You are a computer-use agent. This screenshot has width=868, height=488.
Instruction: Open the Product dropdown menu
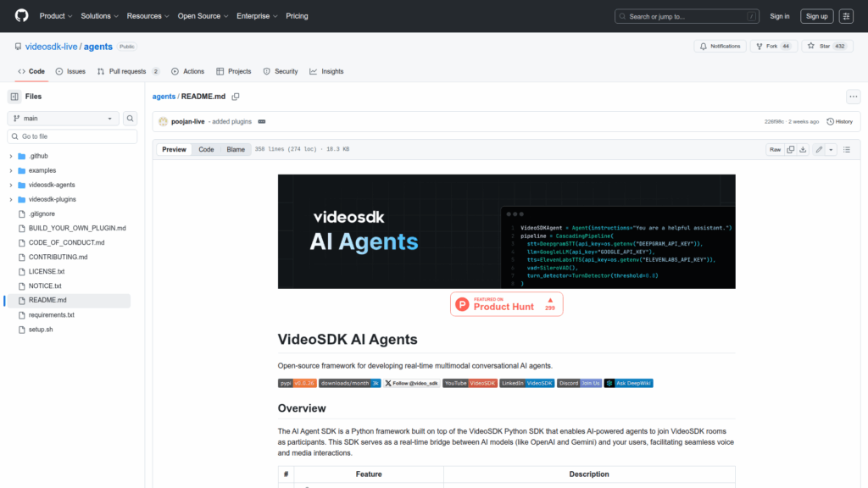(56, 16)
